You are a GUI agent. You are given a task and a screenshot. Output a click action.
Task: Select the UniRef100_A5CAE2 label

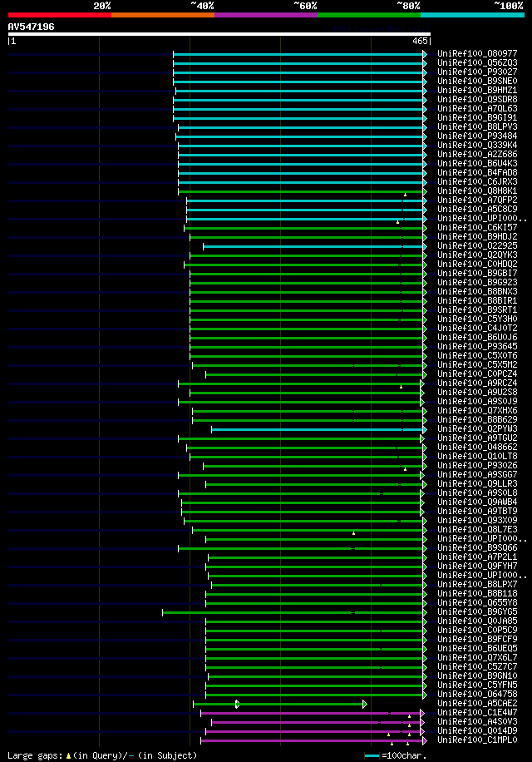click(477, 704)
